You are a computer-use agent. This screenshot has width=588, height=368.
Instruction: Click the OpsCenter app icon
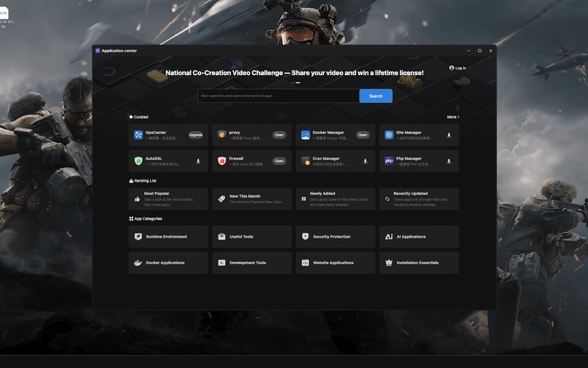(x=138, y=135)
